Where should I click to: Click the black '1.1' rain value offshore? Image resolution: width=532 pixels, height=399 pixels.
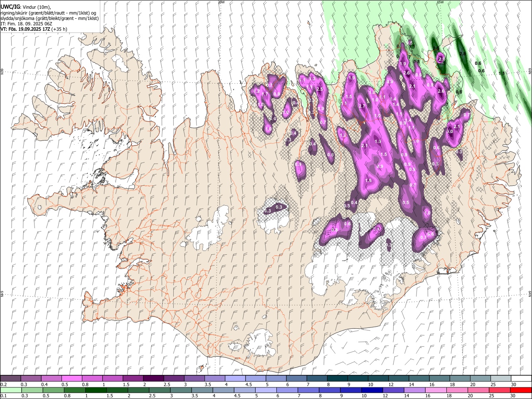tap(502, 74)
